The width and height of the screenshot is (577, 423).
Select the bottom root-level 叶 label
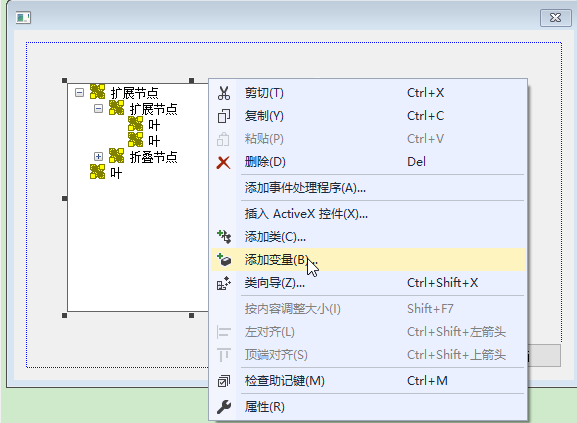116,173
